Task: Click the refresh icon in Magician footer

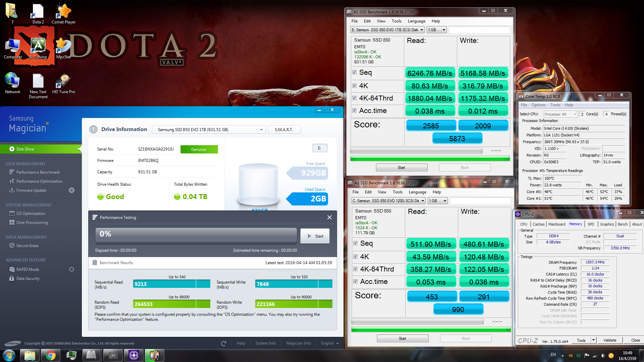Action: (224, 343)
